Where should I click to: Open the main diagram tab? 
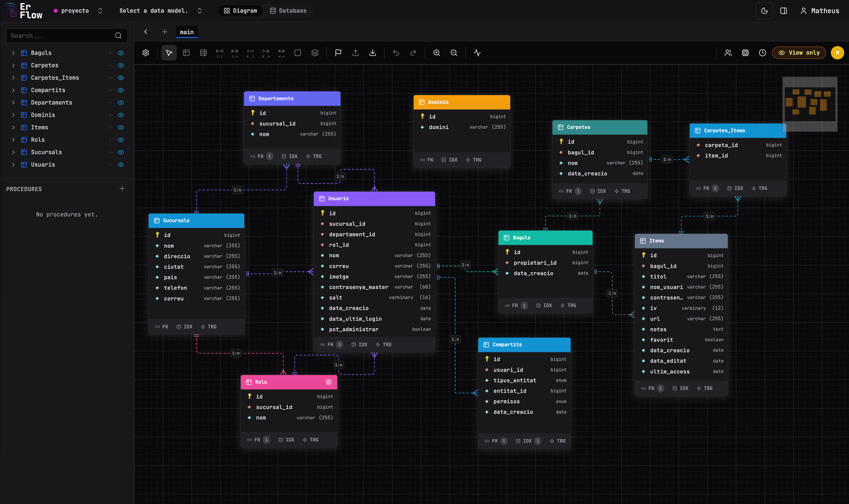(x=186, y=31)
